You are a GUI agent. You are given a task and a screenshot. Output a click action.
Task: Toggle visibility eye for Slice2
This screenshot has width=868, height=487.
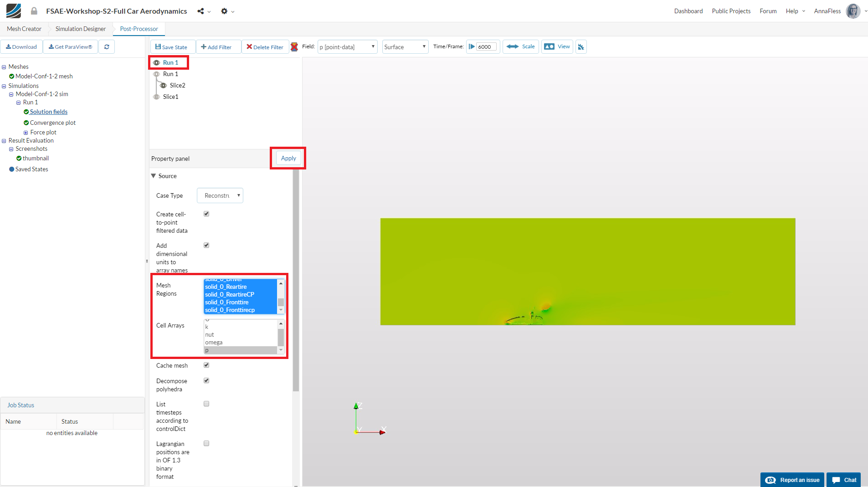coord(163,85)
